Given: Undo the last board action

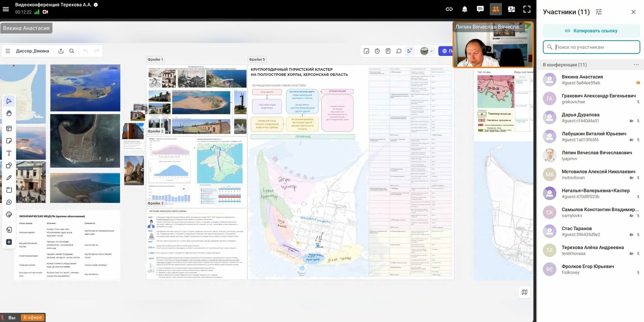Looking at the screenshot, I should (x=86, y=51).
